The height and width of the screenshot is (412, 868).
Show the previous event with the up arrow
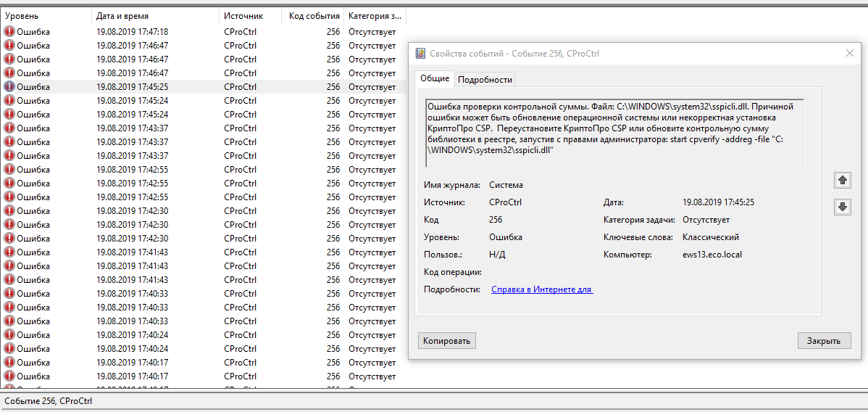842,180
